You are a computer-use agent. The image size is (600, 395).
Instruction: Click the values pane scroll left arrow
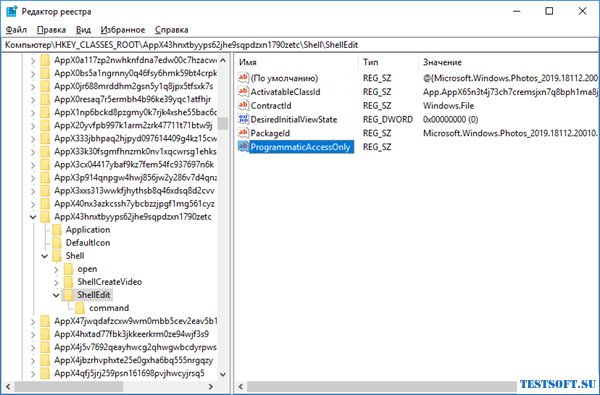(241, 387)
